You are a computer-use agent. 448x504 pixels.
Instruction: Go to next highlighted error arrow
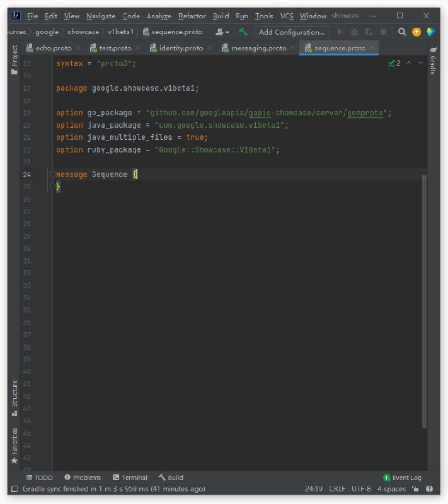[x=420, y=63]
